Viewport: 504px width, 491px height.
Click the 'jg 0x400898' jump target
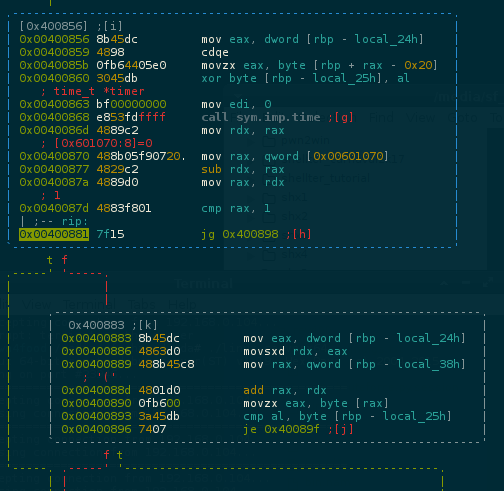[x=240, y=234]
